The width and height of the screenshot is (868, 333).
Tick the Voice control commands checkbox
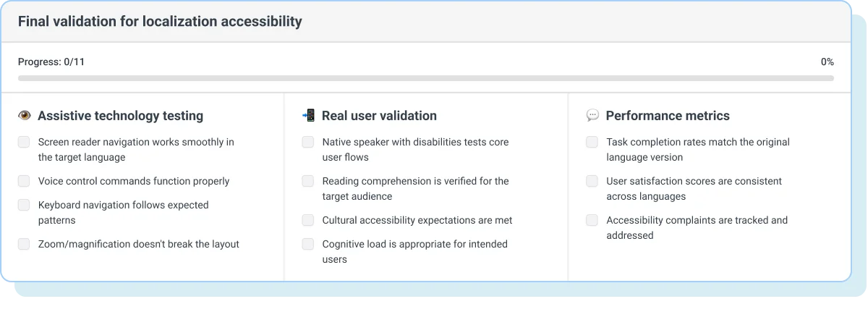point(25,181)
